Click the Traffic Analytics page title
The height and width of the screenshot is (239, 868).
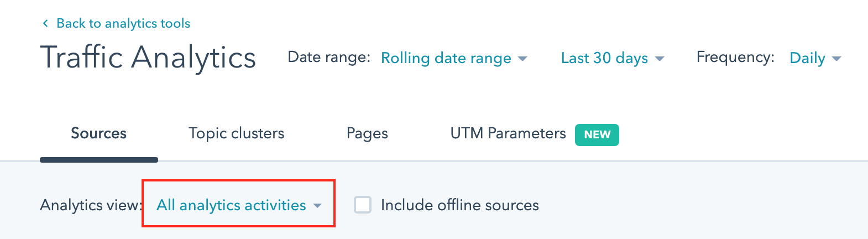click(x=148, y=58)
